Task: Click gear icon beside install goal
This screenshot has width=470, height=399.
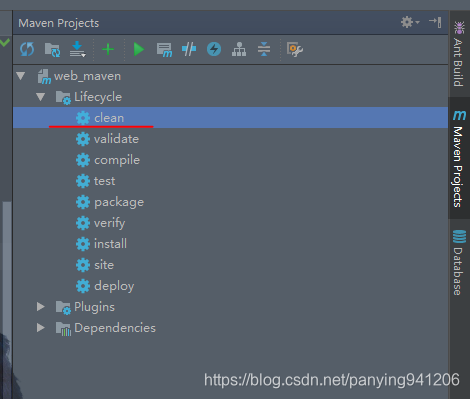Action: coord(83,244)
